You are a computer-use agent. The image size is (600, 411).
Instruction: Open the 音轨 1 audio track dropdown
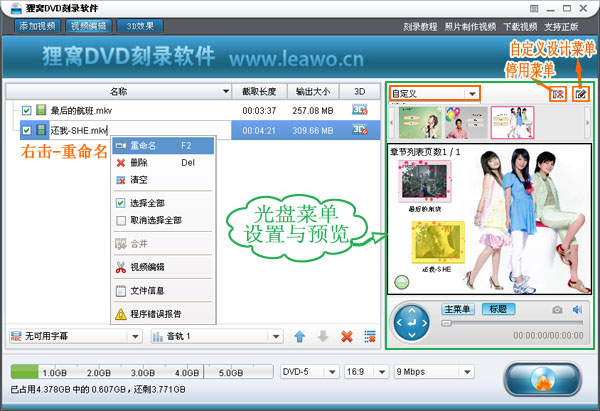tap(276, 337)
